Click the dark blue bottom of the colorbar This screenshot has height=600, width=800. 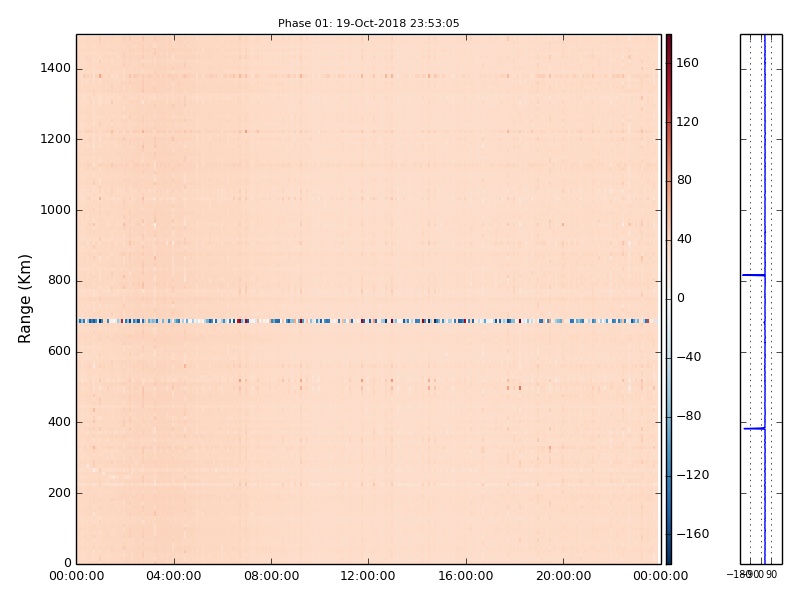(669, 557)
